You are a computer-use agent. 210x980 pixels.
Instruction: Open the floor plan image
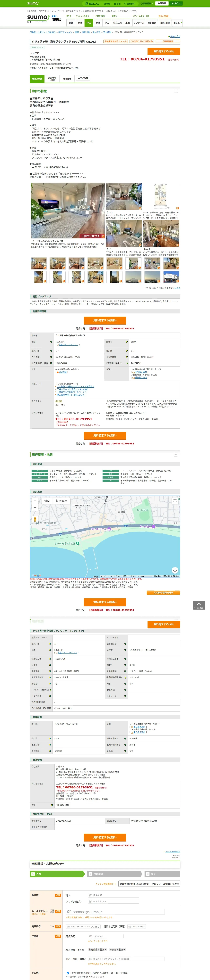(161, 197)
